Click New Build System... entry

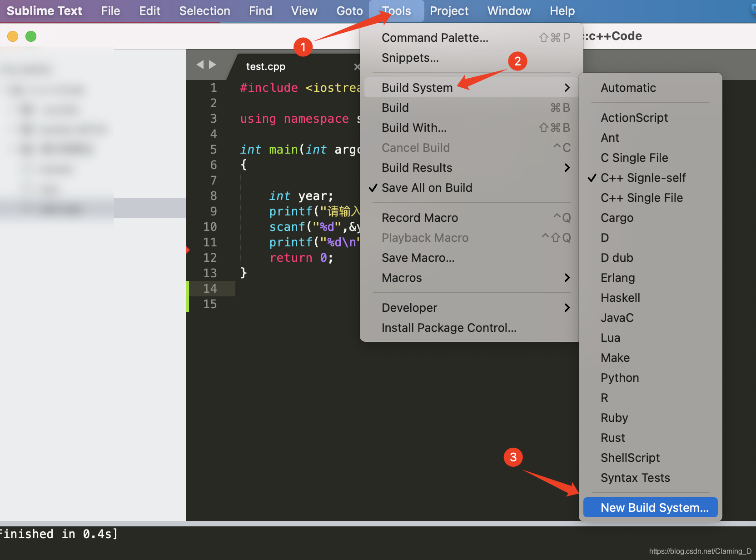click(x=650, y=507)
